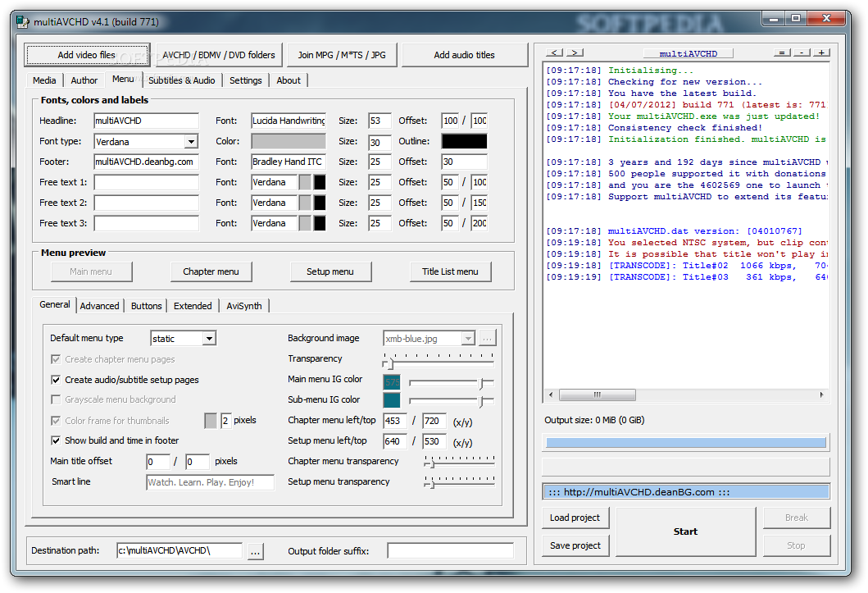Click Free text 2 black color swatch

[320, 203]
